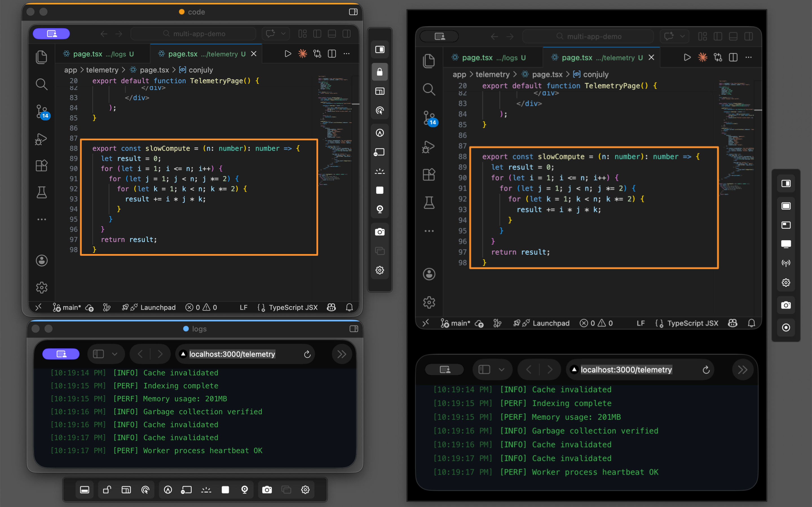This screenshot has height=507, width=812.
Task: Toggle the lock in the floating side toolbar
Action: pos(379,72)
